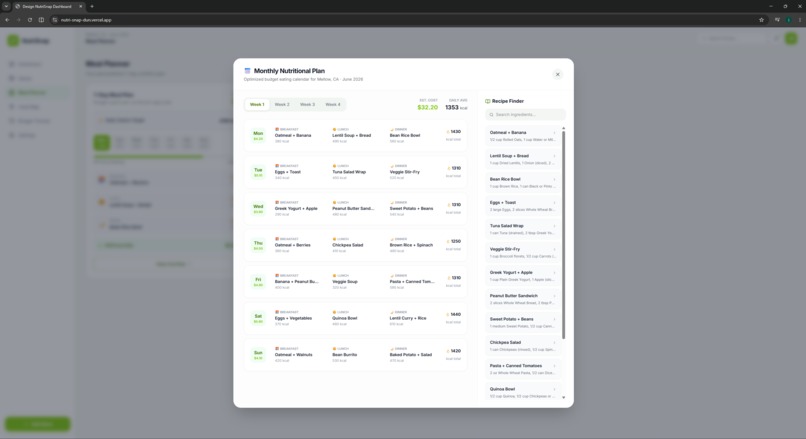Click the recipe list scroll-down arrow
Image resolution: width=806 pixels, height=439 pixels.
point(563,397)
